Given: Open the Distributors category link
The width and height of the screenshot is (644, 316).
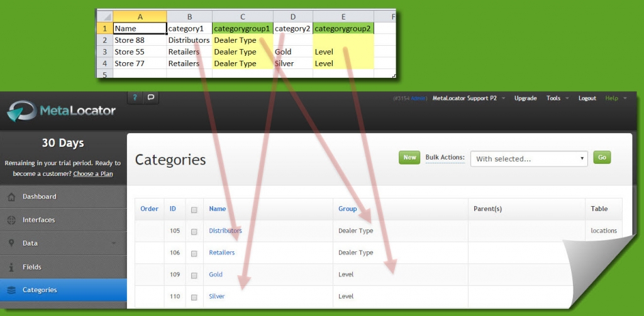Looking at the screenshot, I should coord(226,231).
